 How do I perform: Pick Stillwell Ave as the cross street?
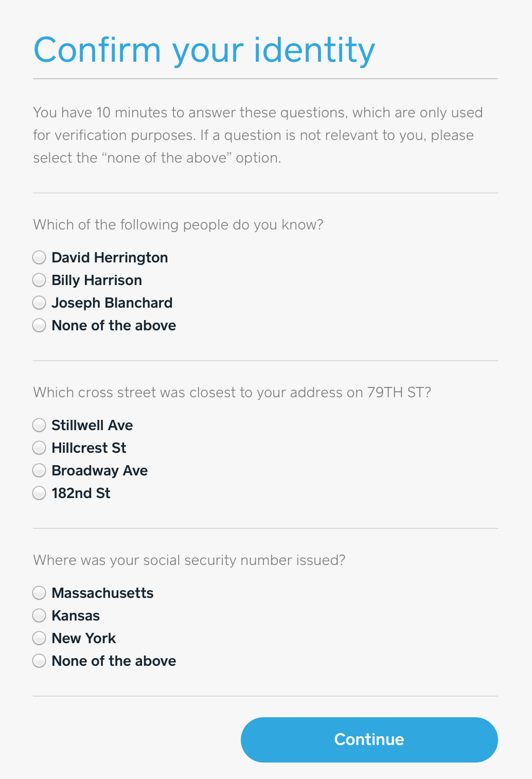click(39, 425)
